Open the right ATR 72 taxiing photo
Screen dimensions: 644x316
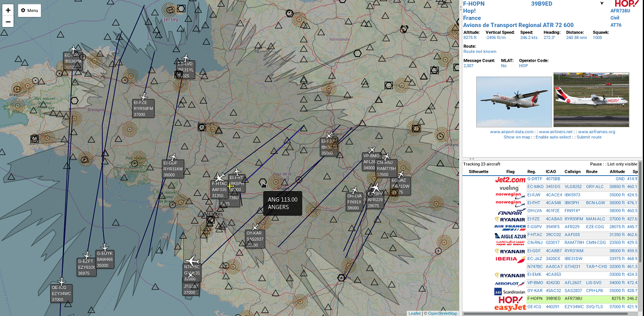tap(591, 100)
